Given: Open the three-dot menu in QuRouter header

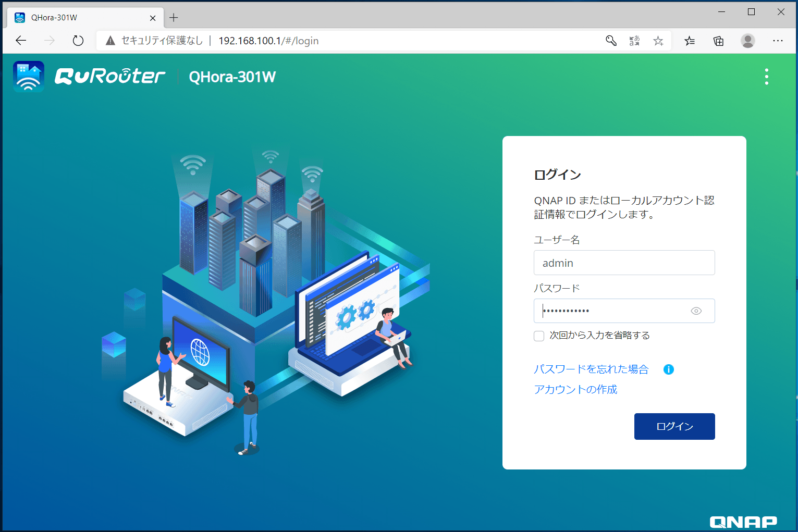Looking at the screenshot, I should [766, 77].
